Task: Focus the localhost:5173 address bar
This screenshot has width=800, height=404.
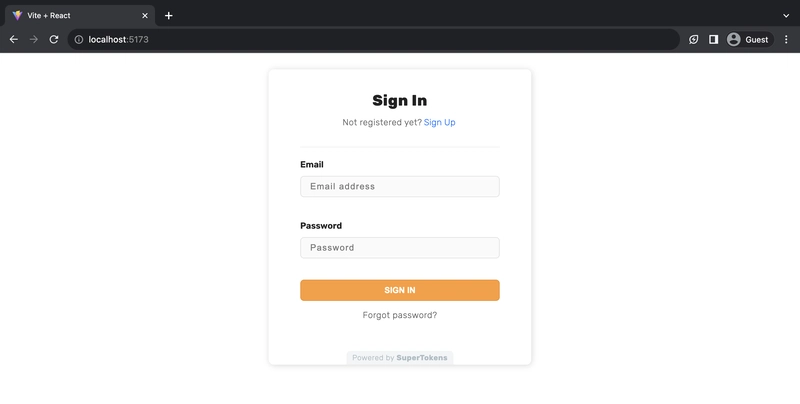Action: [x=373, y=39]
